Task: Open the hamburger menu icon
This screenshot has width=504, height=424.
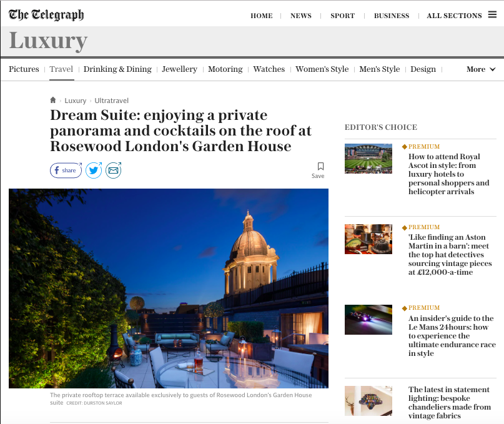Action: tap(492, 14)
